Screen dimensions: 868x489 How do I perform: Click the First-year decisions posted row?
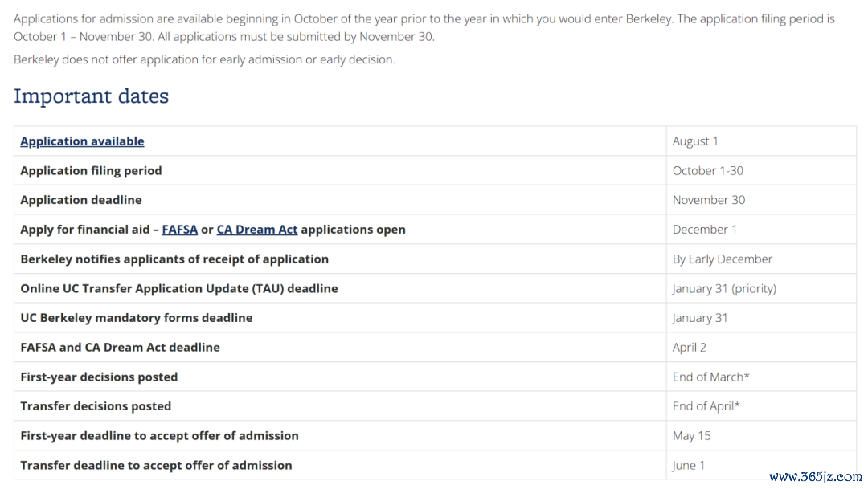[435, 377]
